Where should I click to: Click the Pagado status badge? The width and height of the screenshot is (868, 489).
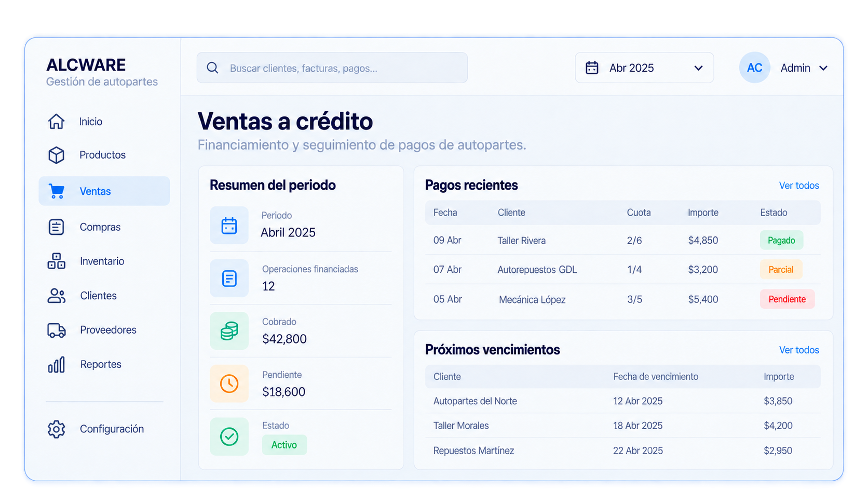[x=781, y=240]
